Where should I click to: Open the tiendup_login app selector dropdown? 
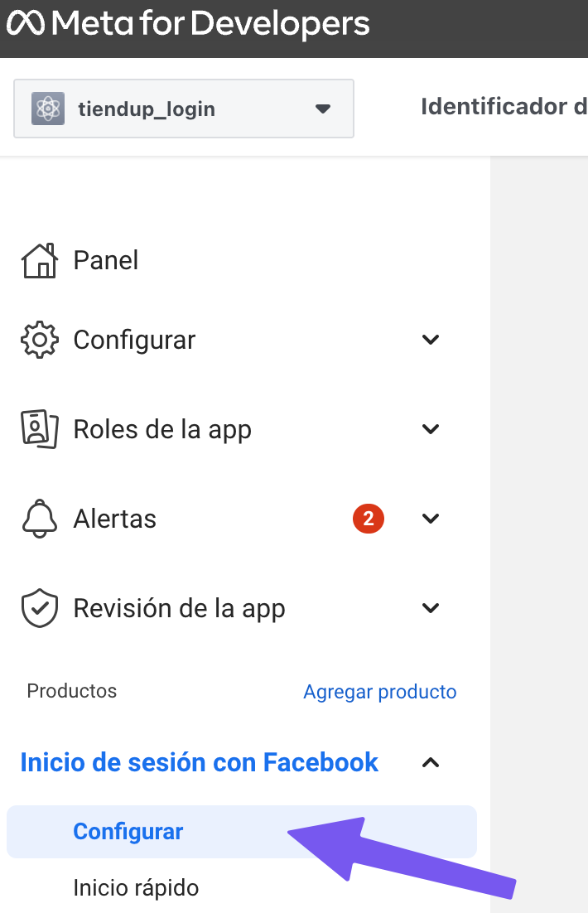coord(323,109)
